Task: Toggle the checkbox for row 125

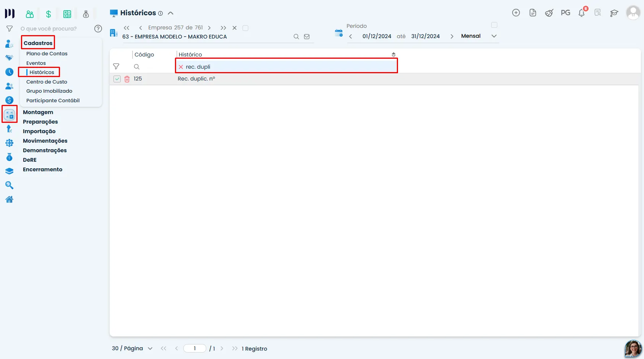Action: pos(117,79)
